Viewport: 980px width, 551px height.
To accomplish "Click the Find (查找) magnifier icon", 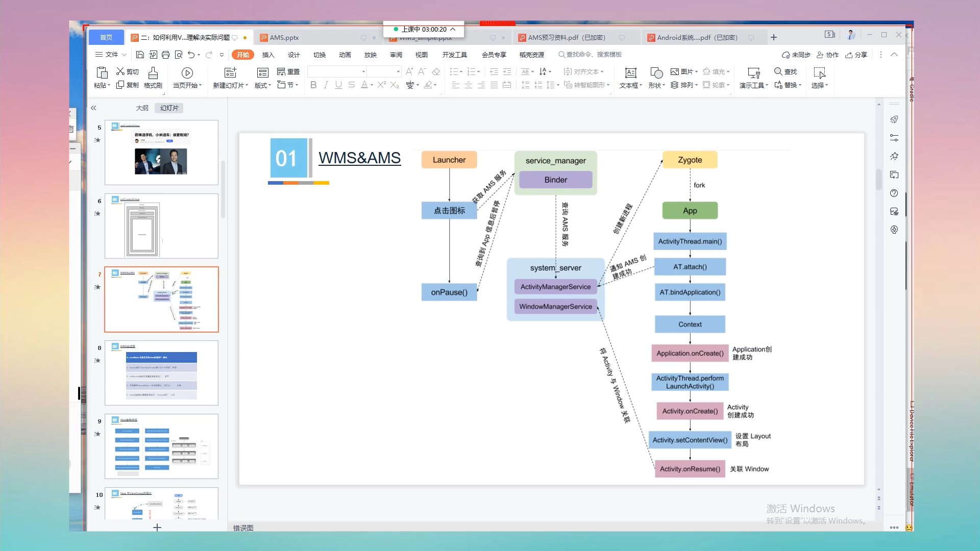I will tap(778, 71).
